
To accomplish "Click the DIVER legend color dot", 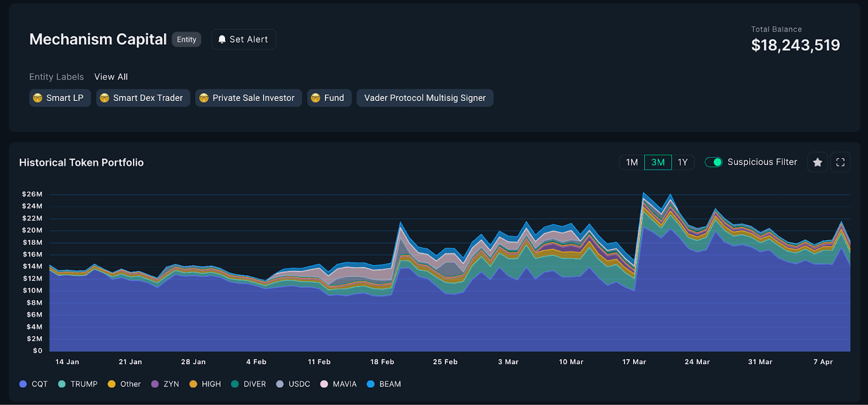I will coord(235,384).
